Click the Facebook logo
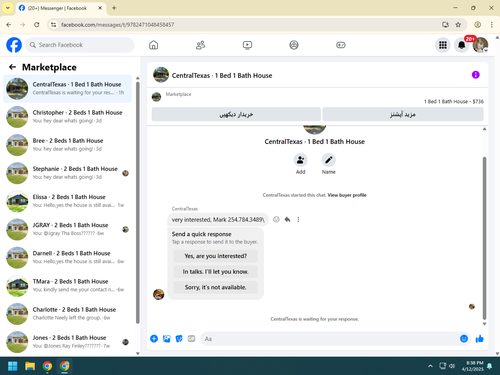The image size is (500, 375). coord(14,45)
